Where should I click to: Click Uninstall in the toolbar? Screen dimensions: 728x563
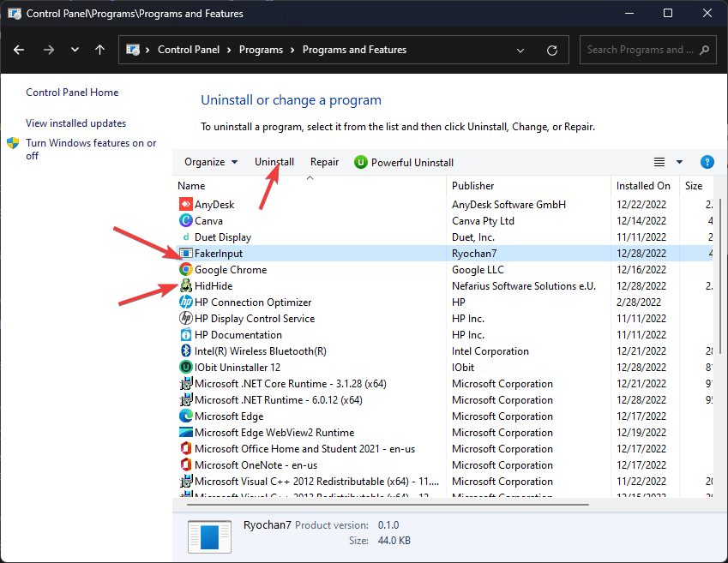pyautogui.click(x=274, y=162)
